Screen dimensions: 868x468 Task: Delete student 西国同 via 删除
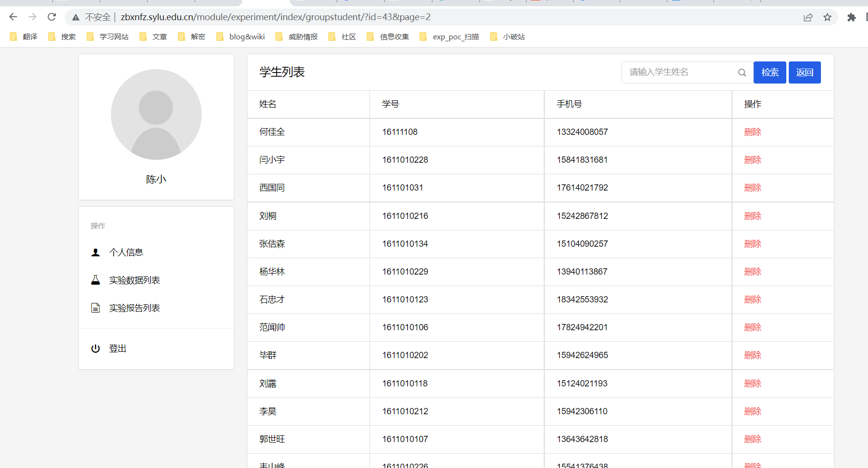coord(753,188)
